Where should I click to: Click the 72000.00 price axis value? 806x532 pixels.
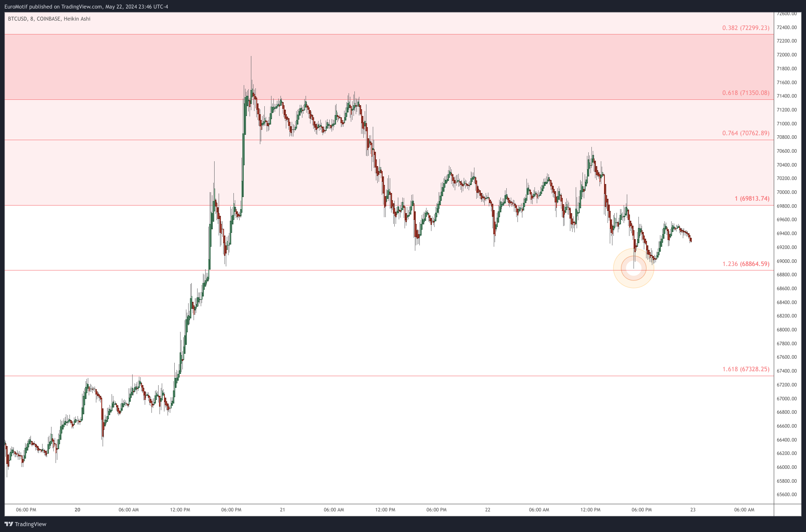coord(787,55)
